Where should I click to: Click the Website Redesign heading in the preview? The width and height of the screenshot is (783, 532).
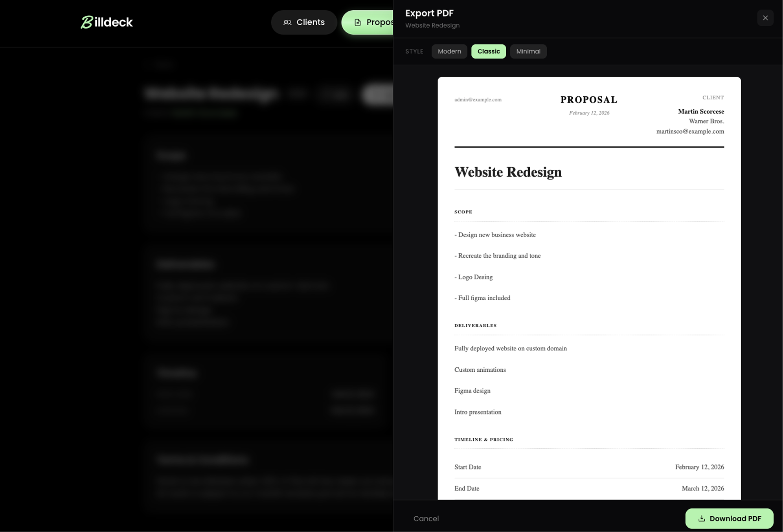508,172
